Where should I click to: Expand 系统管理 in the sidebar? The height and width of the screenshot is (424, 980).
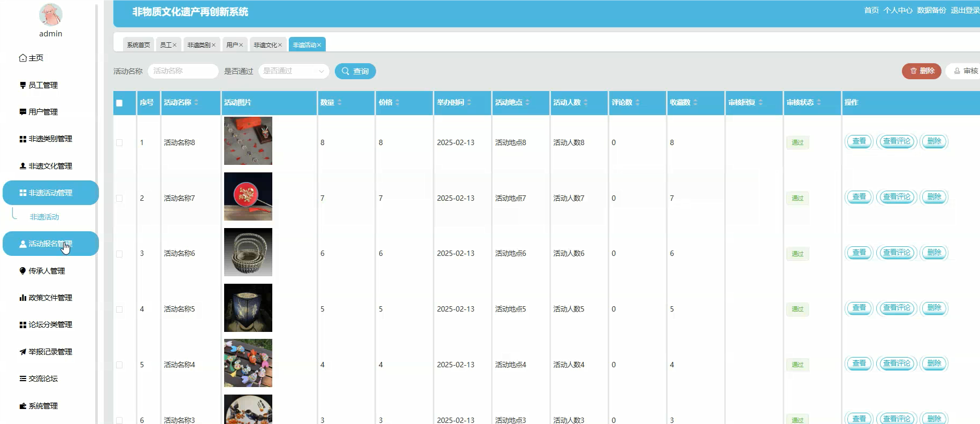(x=39, y=406)
